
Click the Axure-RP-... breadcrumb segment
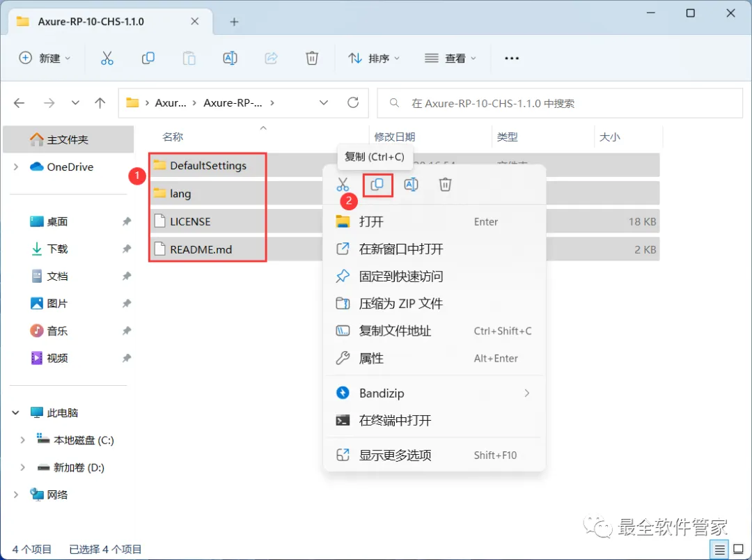233,102
